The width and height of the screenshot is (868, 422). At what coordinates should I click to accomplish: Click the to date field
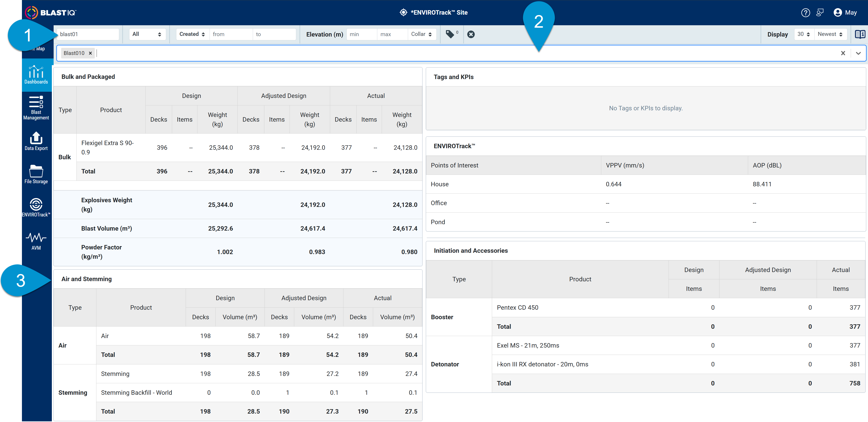pos(274,34)
